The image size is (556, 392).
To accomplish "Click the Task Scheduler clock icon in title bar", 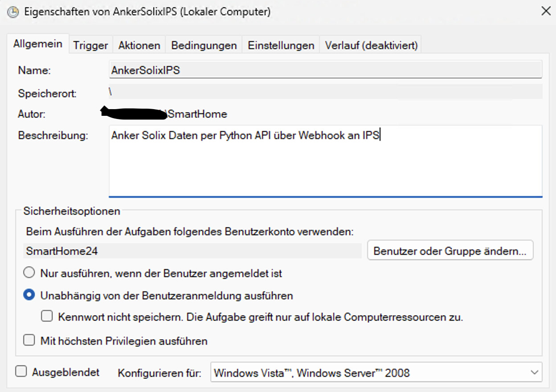I will tap(13, 12).
